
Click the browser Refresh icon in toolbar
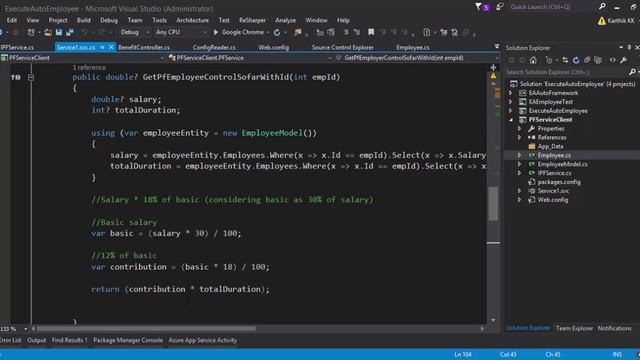tap(277, 32)
